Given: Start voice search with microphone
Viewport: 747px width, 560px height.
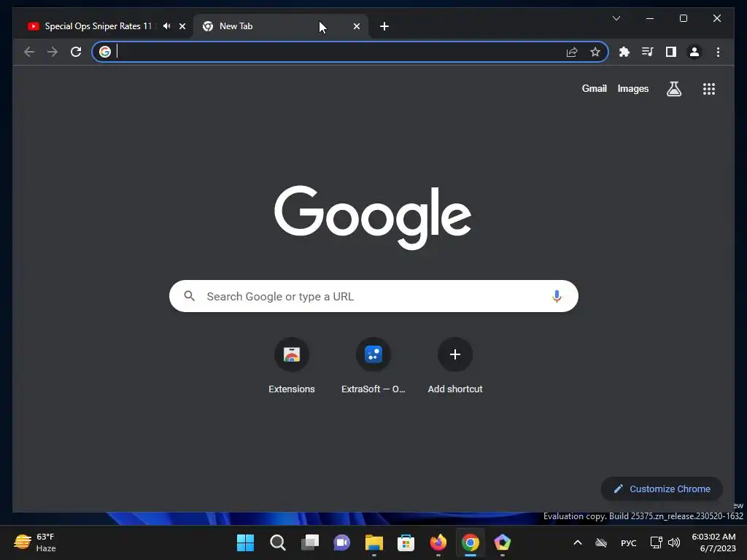Looking at the screenshot, I should (x=556, y=296).
